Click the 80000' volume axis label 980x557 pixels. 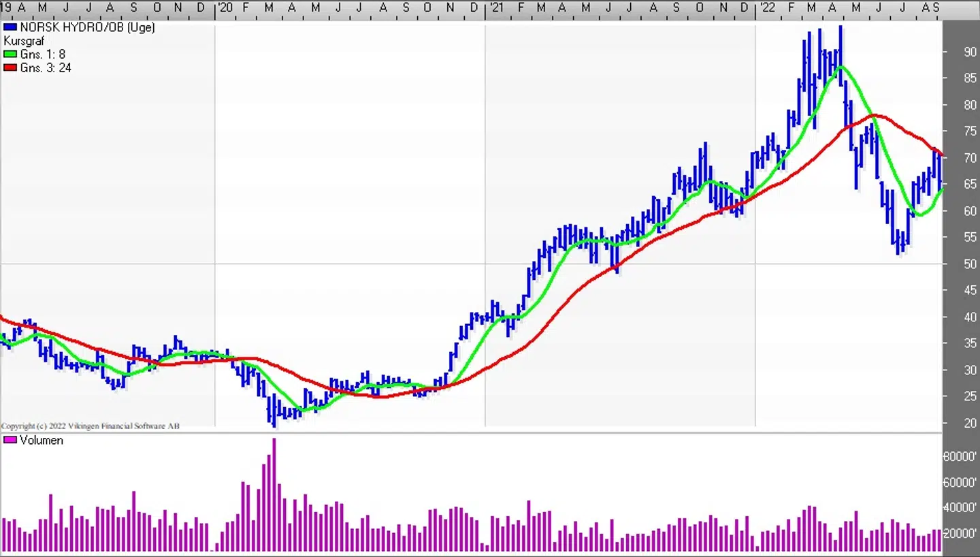[x=960, y=457]
